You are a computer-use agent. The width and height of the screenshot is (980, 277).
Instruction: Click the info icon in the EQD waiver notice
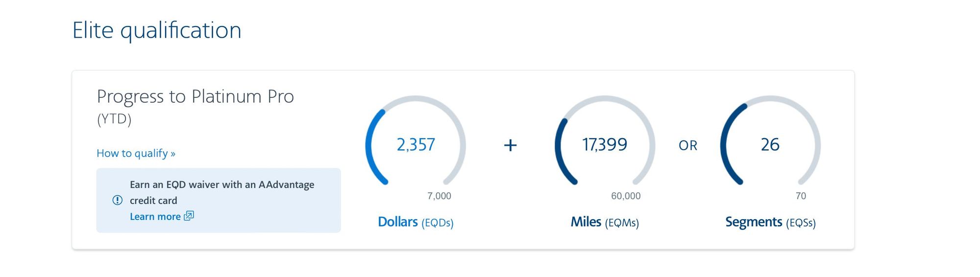coord(118,200)
